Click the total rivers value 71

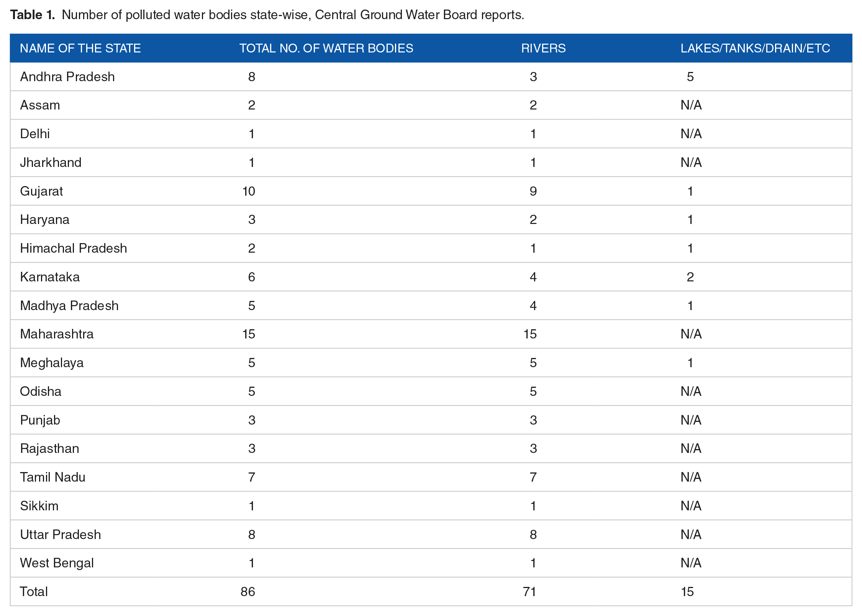click(529, 592)
